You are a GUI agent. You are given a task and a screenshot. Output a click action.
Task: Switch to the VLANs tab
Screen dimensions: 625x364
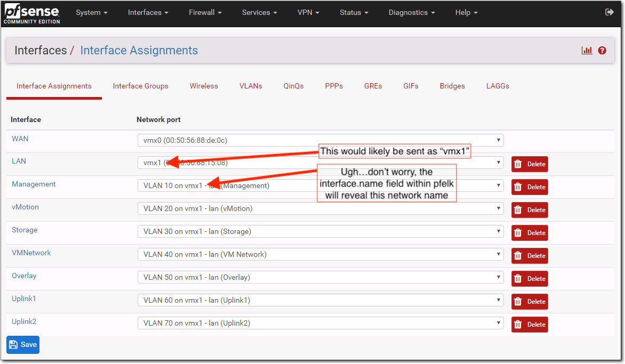[x=251, y=86]
